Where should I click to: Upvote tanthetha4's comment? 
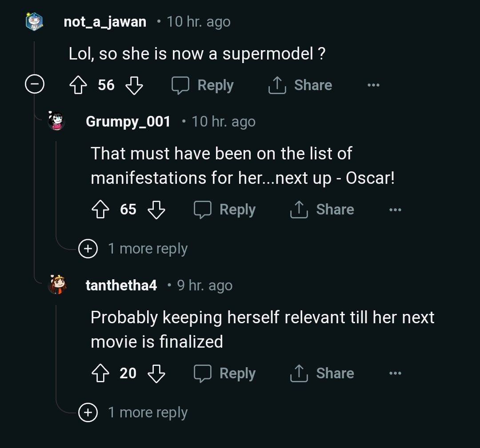100,373
